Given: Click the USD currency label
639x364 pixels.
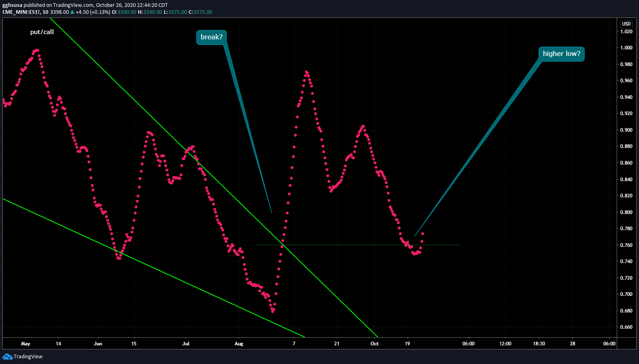Looking at the screenshot, I should 626,24.
